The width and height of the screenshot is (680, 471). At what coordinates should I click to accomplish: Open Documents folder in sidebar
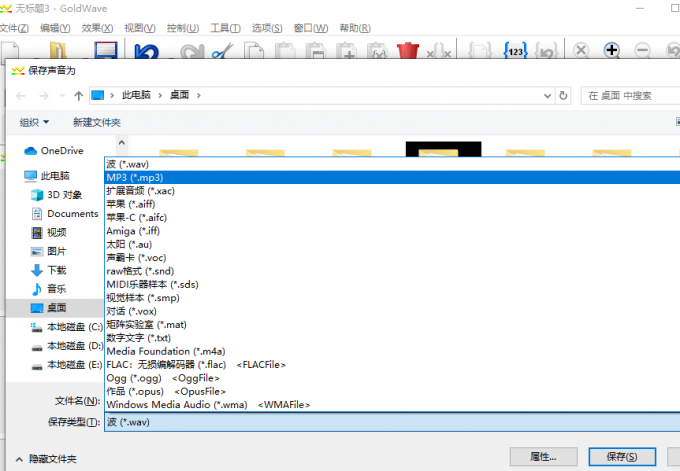[x=65, y=214]
